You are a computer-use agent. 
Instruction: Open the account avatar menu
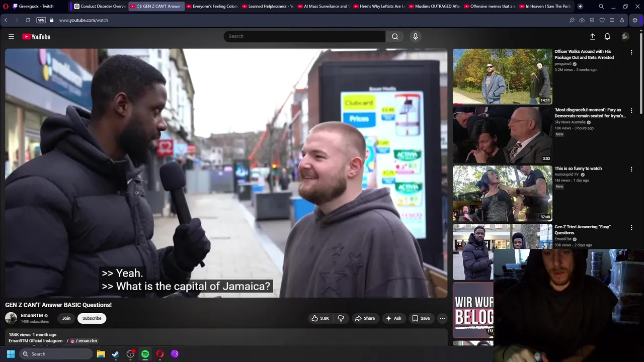(x=625, y=36)
